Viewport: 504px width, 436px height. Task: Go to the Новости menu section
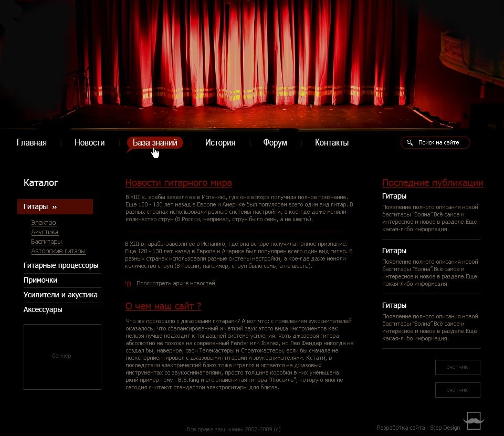tap(90, 142)
